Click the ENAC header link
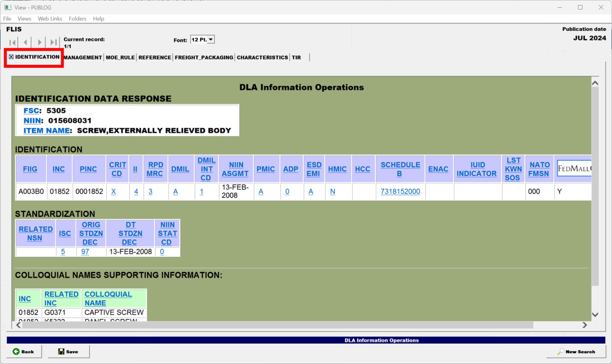The image size is (612, 364). [x=438, y=169]
